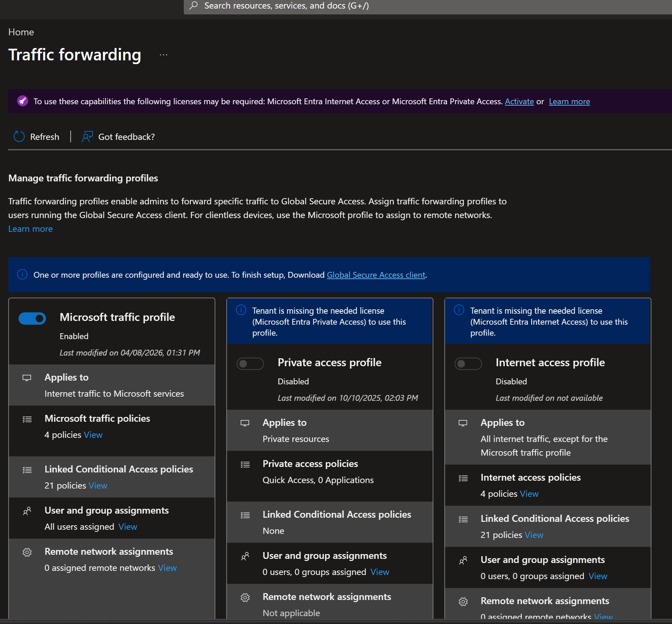Enable the Internet access profile toggle
Image resolution: width=672 pixels, height=624 pixels.
tap(468, 363)
